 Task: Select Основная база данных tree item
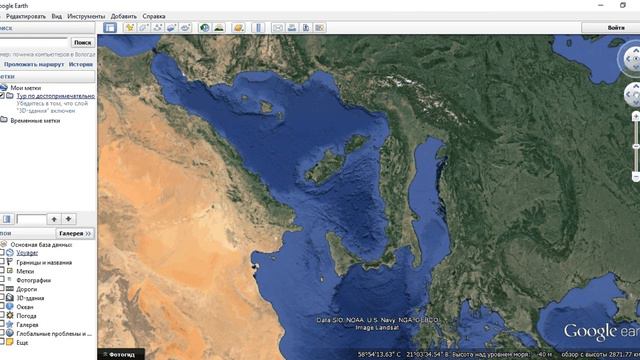click(x=41, y=244)
